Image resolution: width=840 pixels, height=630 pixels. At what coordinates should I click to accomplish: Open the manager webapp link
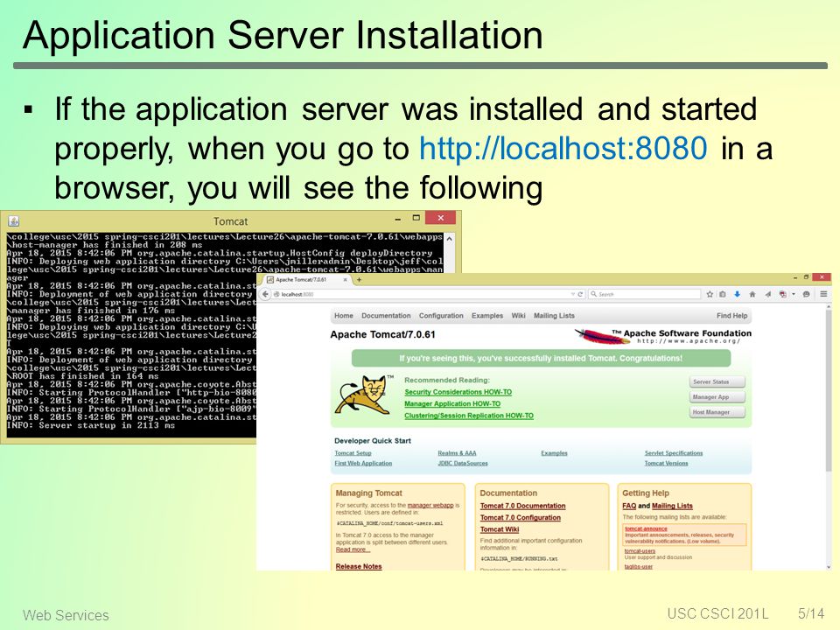pyautogui.click(x=430, y=505)
